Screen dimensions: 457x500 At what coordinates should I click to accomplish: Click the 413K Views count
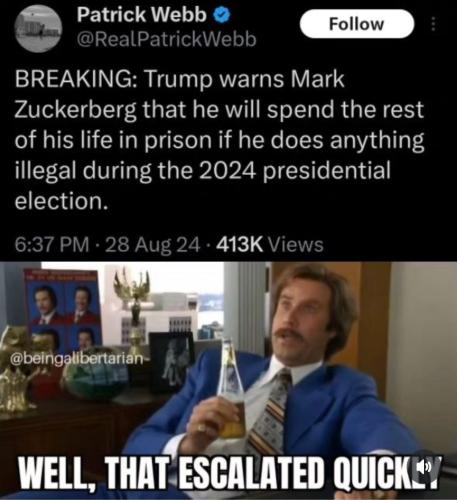coord(270,245)
